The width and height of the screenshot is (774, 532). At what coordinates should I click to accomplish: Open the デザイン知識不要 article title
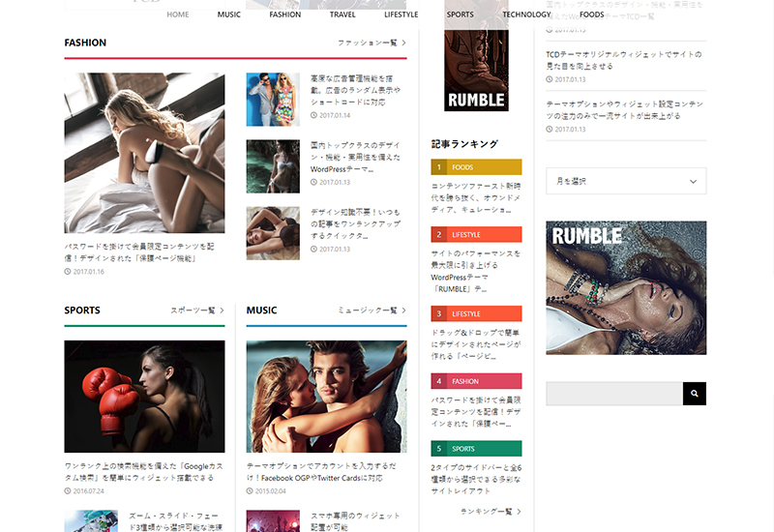point(355,224)
